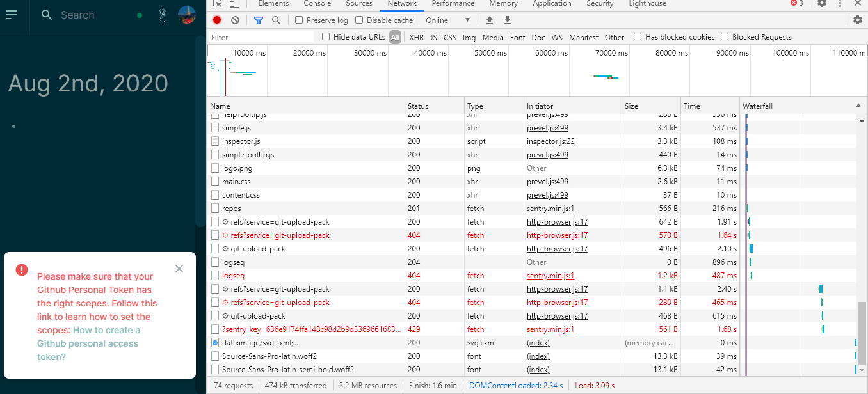Click the red error icon in notification
This screenshot has width=868, height=394.
22,270
